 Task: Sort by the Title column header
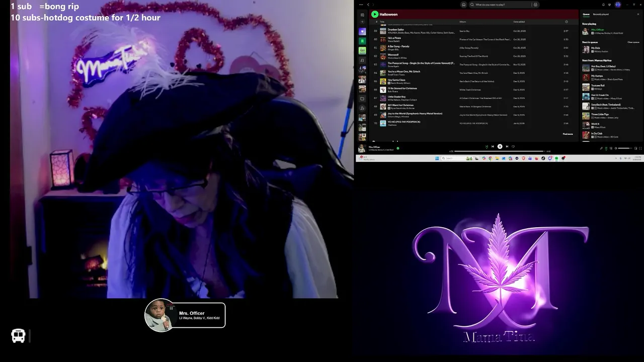pos(382,22)
